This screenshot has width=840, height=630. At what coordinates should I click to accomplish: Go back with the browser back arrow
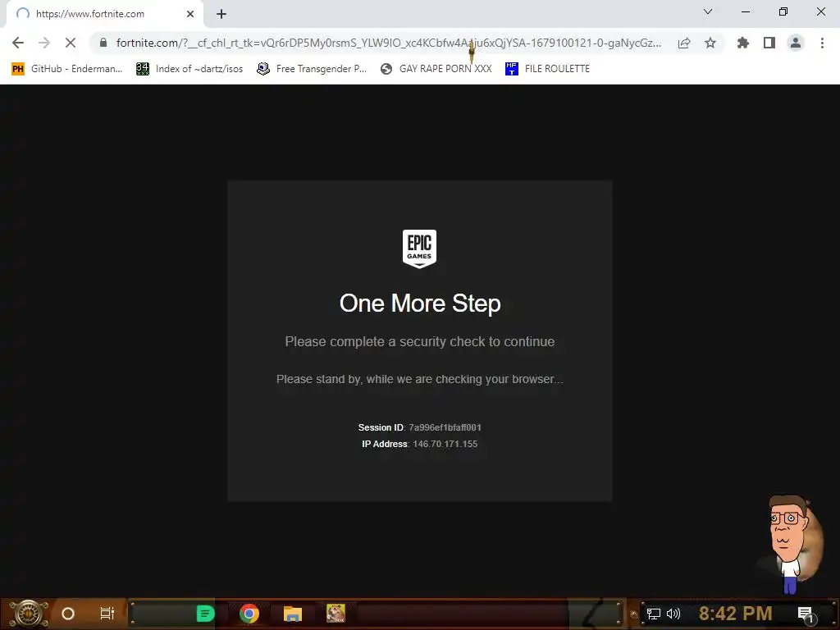[x=18, y=43]
